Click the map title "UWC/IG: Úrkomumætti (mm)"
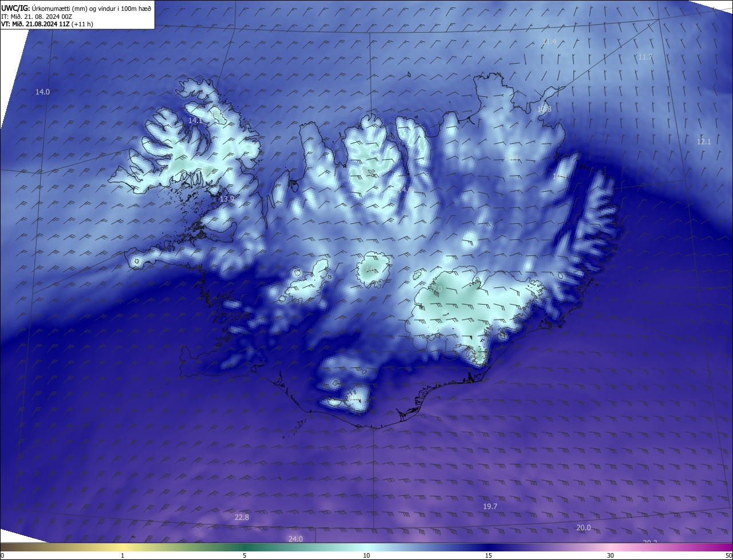Screen dimensions: 733x560 pos(44,8)
